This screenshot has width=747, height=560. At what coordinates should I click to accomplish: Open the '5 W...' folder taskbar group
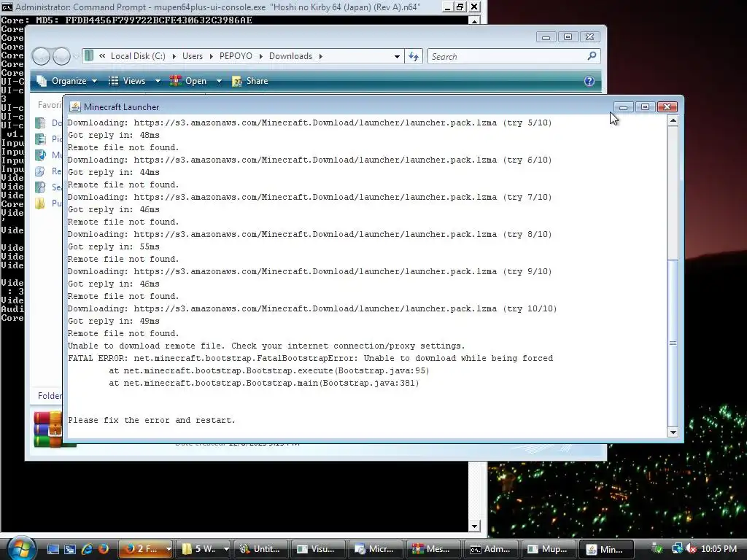[203, 549]
